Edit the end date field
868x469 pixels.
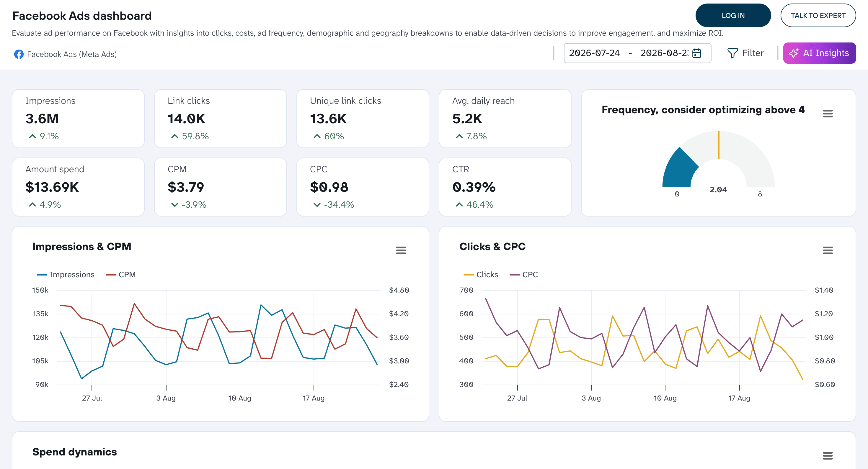click(x=664, y=53)
